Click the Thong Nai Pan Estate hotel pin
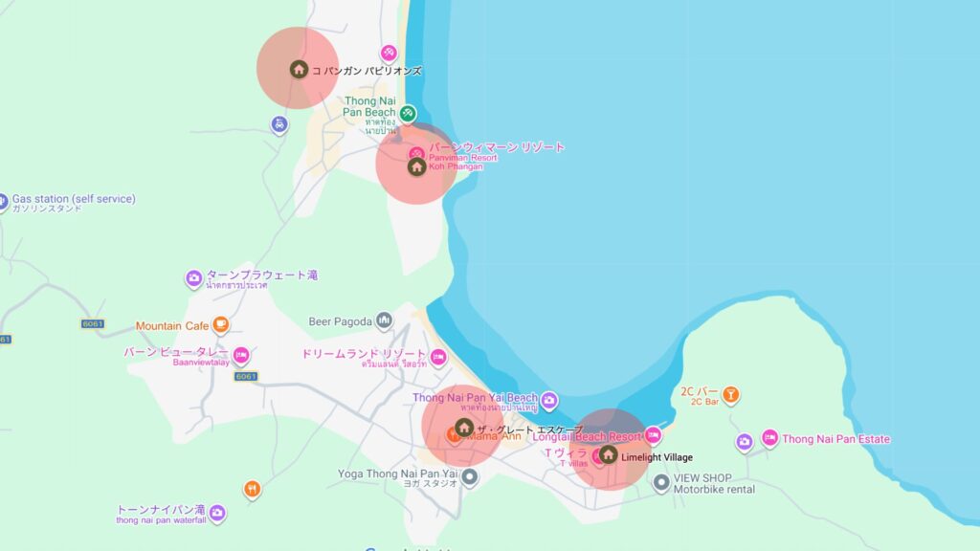The width and height of the screenshot is (980, 551). [769, 438]
